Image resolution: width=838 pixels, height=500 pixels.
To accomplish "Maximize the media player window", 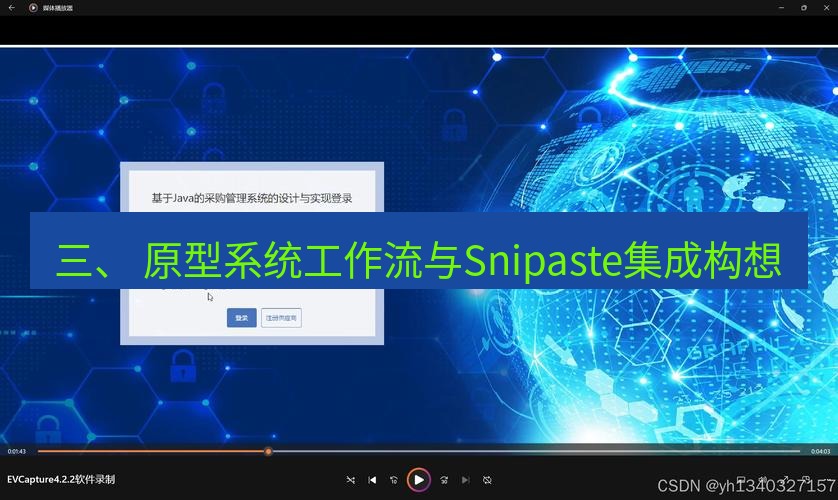I will coord(804,7).
